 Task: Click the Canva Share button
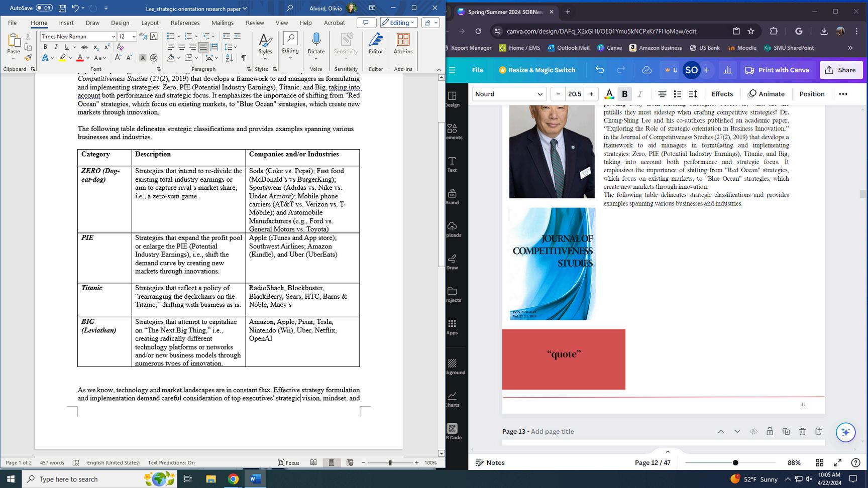[841, 70]
